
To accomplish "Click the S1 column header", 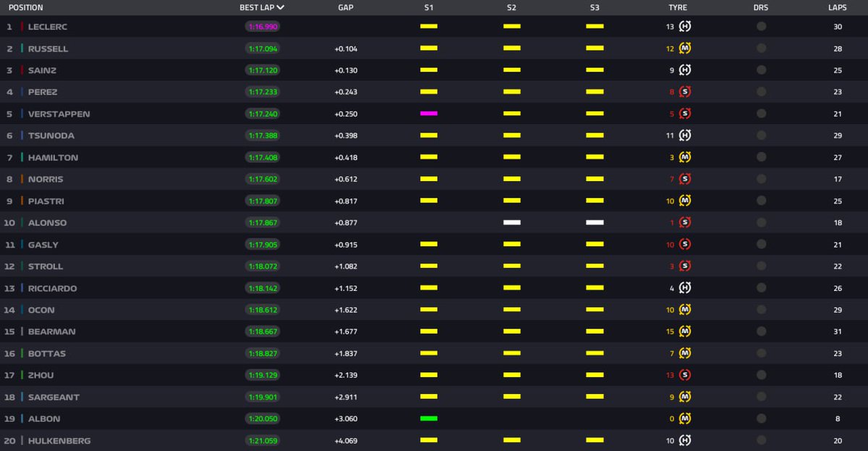I will [429, 8].
